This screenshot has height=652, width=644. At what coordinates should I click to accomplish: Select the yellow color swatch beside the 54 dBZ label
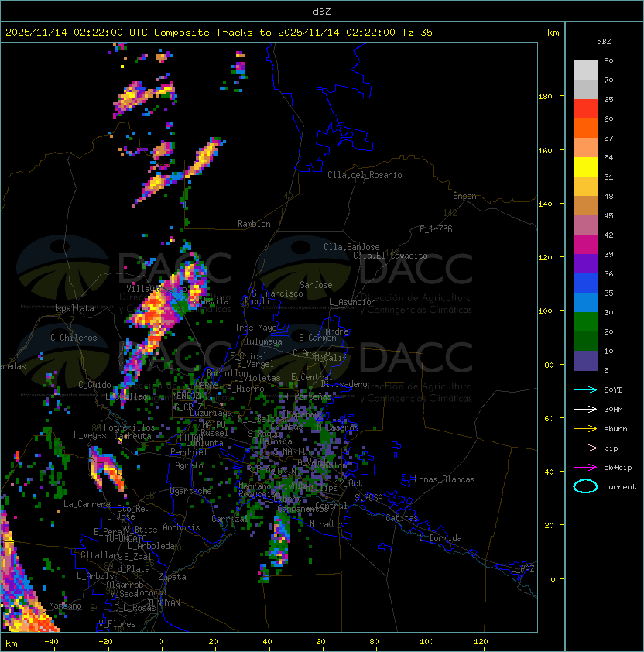coord(585,166)
